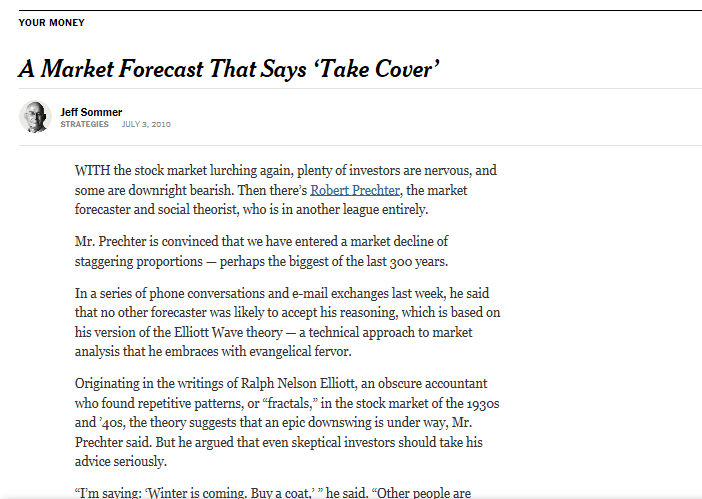This screenshot has height=499, width=702.
Task: Open the YOUR MONEY section label
Action: click(x=51, y=22)
